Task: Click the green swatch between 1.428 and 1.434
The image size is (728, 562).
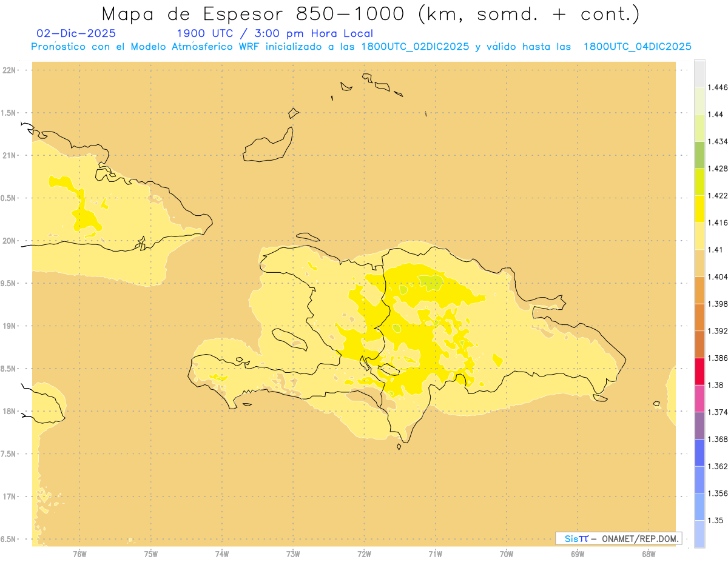Action: coord(699,155)
